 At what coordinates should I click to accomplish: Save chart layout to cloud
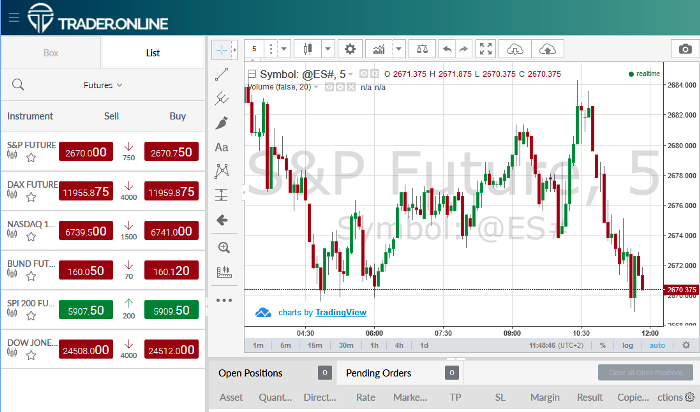pyautogui.click(x=547, y=49)
